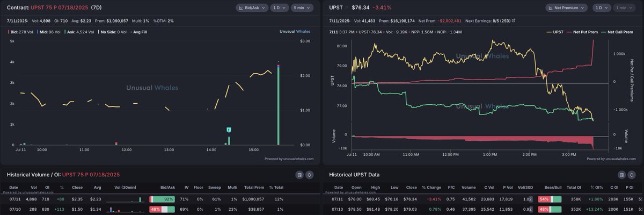Open the 1 D range dropdown in contract panel

click(x=279, y=8)
